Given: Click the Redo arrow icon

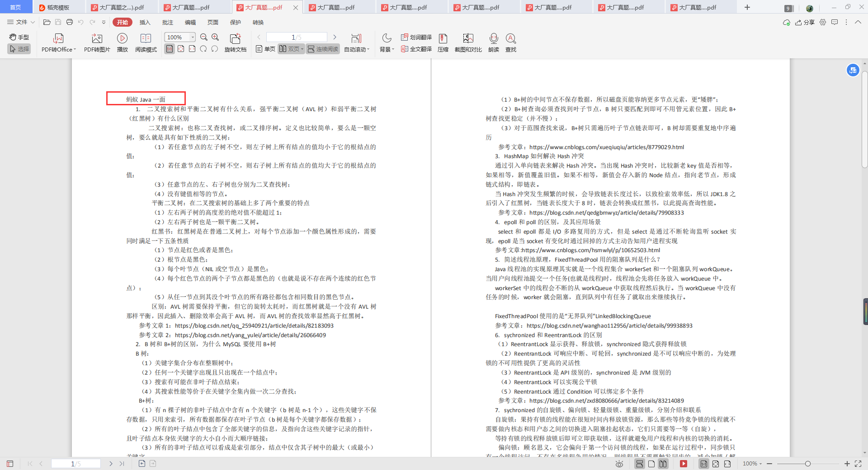Looking at the screenshot, I should click(x=92, y=22).
